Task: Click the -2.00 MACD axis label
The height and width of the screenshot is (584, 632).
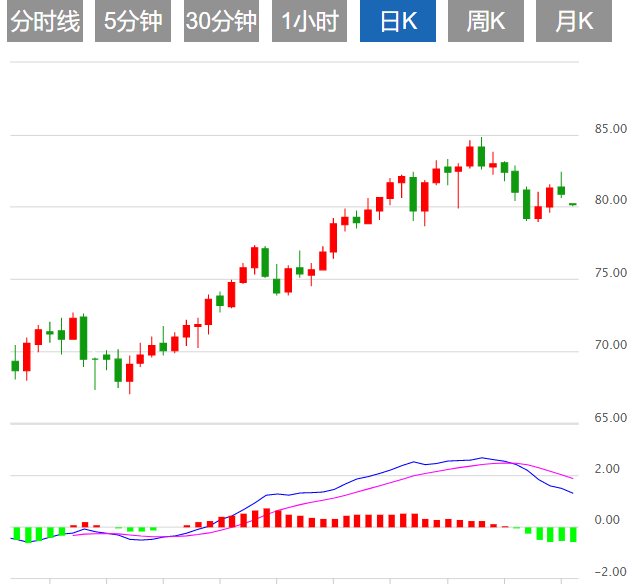Action: click(604, 572)
